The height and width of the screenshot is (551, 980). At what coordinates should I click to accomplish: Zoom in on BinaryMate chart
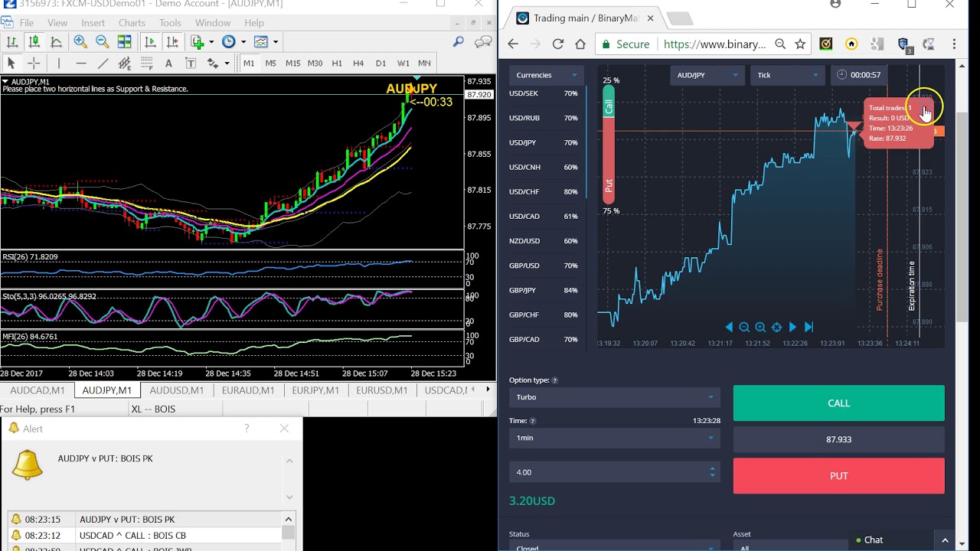760,327
